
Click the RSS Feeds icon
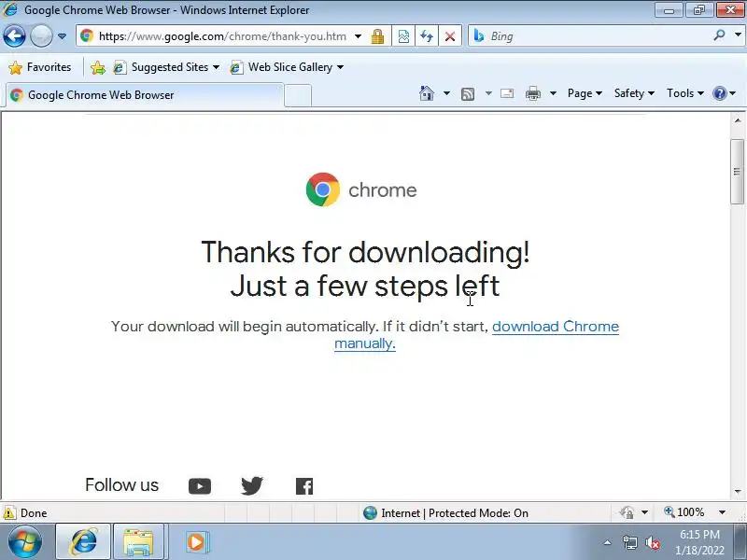click(468, 94)
